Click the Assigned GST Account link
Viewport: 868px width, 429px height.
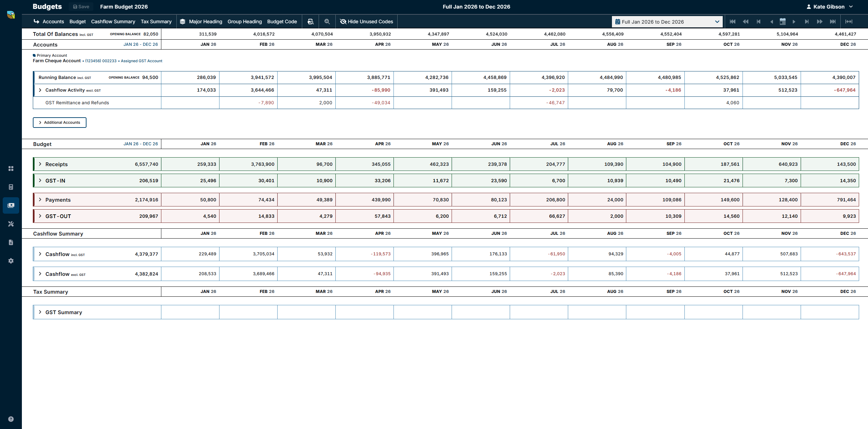(142, 61)
